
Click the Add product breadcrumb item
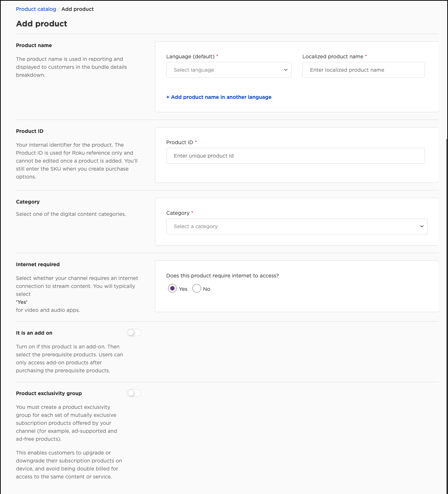tap(78, 9)
